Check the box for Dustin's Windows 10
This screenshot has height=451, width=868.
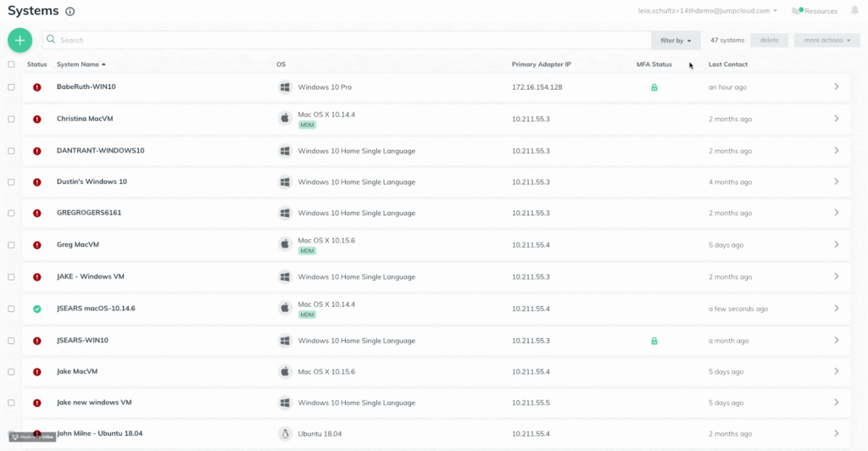tap(11, 182)
